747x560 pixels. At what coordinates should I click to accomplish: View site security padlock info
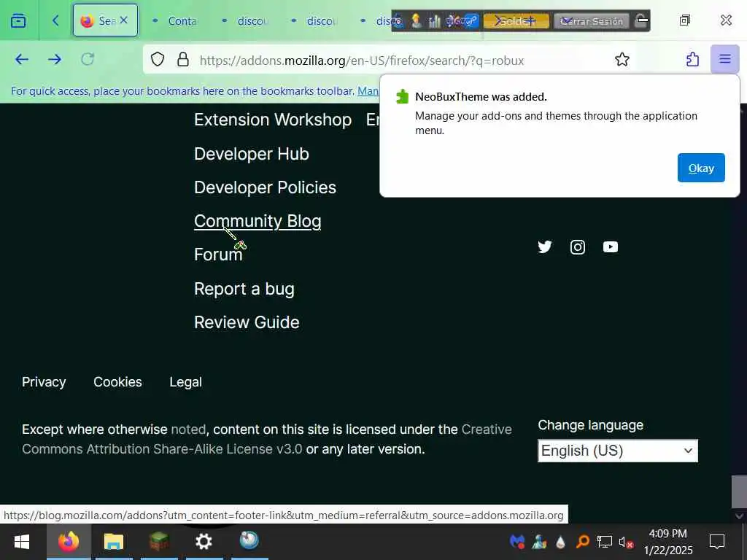click(x=183, y=60)
